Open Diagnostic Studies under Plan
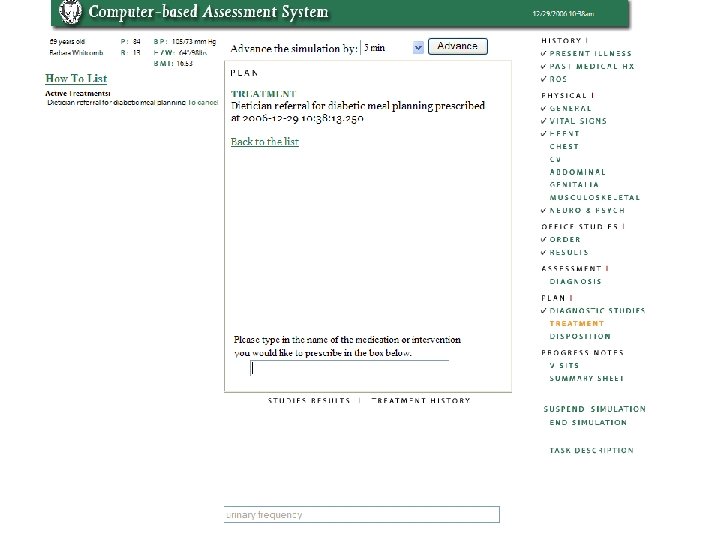 click(597, 311)
